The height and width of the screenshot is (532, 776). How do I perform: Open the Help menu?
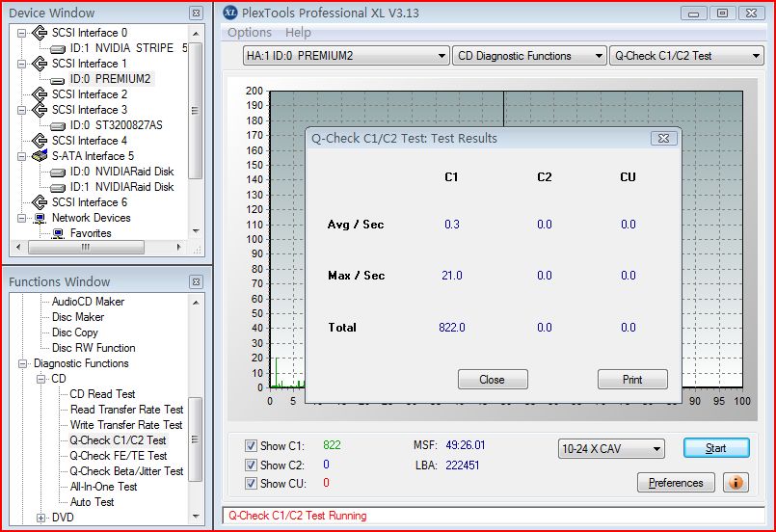pos(298,33)
